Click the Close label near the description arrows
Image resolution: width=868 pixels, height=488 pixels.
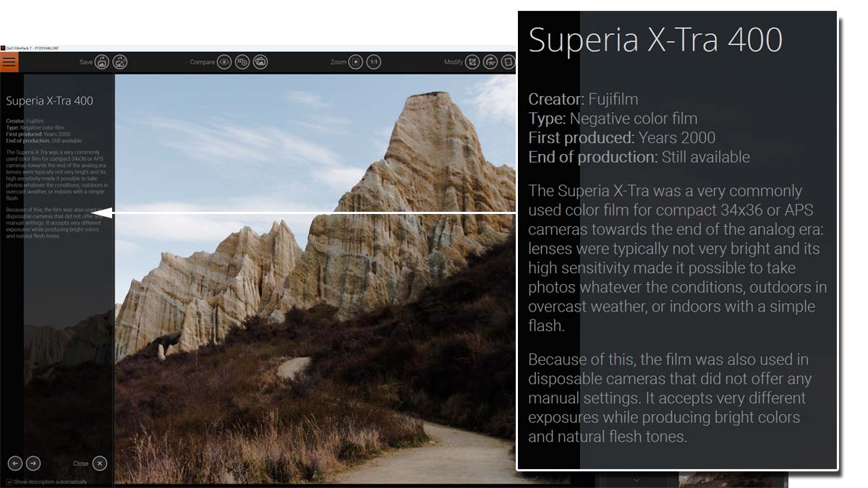(x=80, y=463)
